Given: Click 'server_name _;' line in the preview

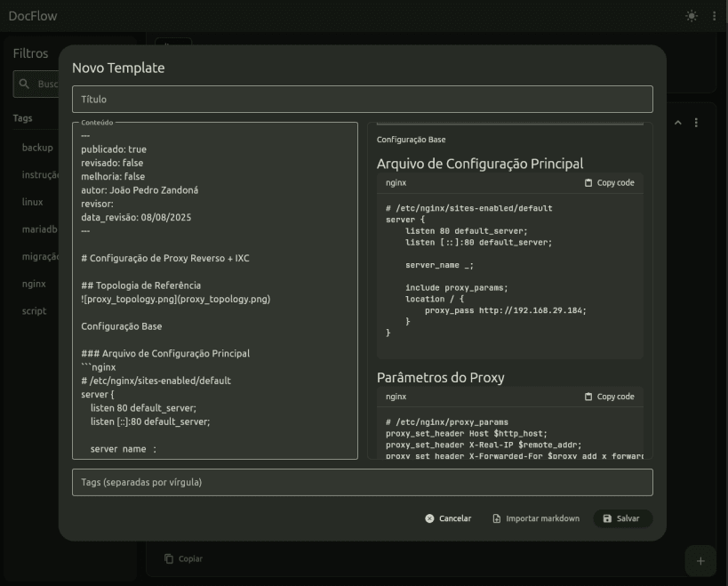Looking at the screenshot, I should 439,265.
